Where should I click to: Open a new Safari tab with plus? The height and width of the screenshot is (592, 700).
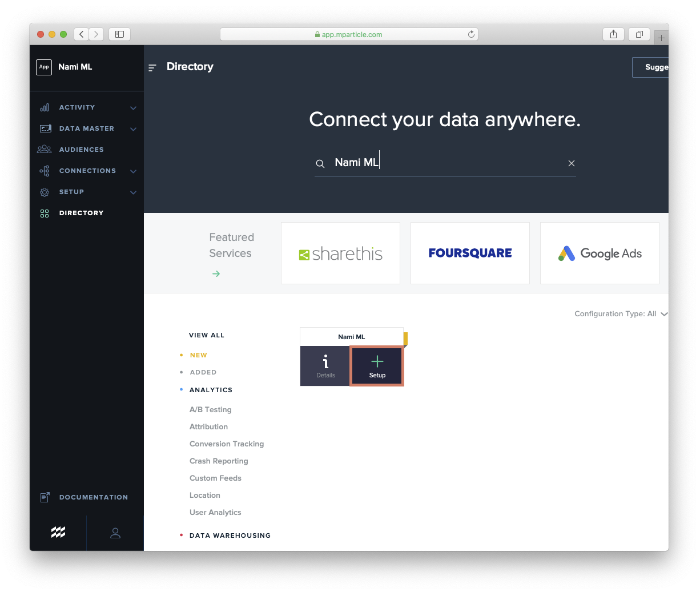661,38
